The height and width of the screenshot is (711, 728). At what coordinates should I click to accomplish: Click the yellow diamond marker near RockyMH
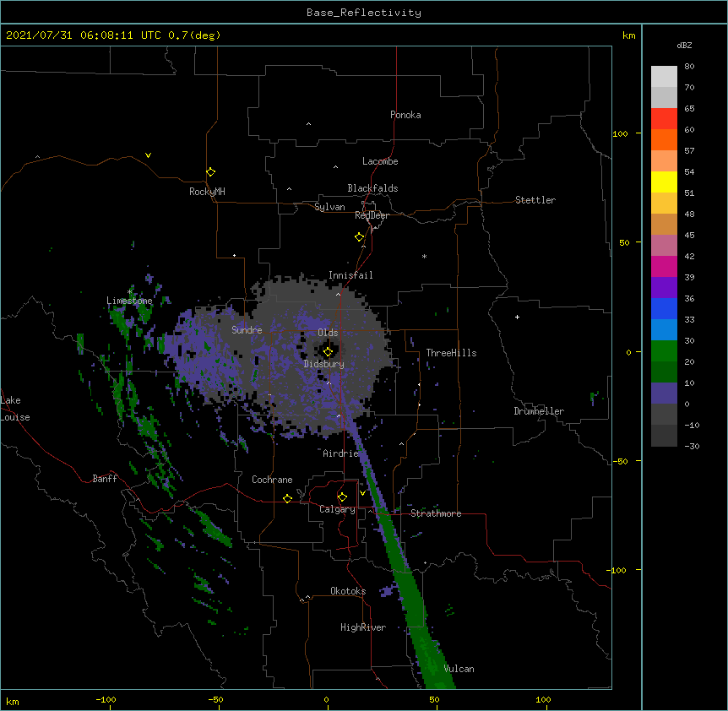coord(211,172)
